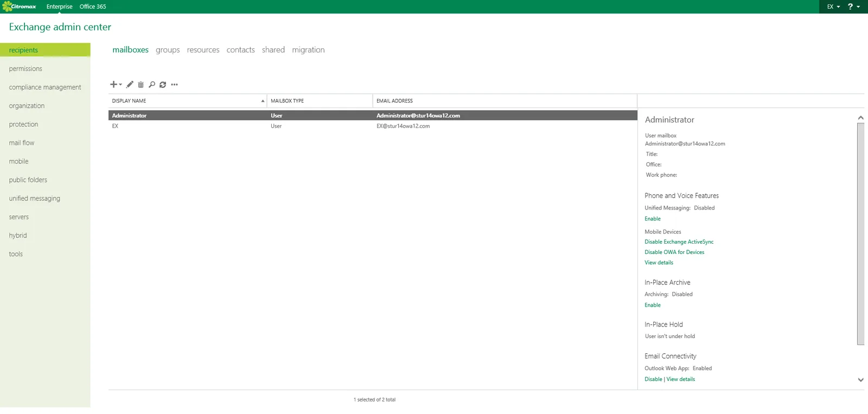Open the EX user account dropdown
Screen dimensions: 868x414
coord(833,7)
